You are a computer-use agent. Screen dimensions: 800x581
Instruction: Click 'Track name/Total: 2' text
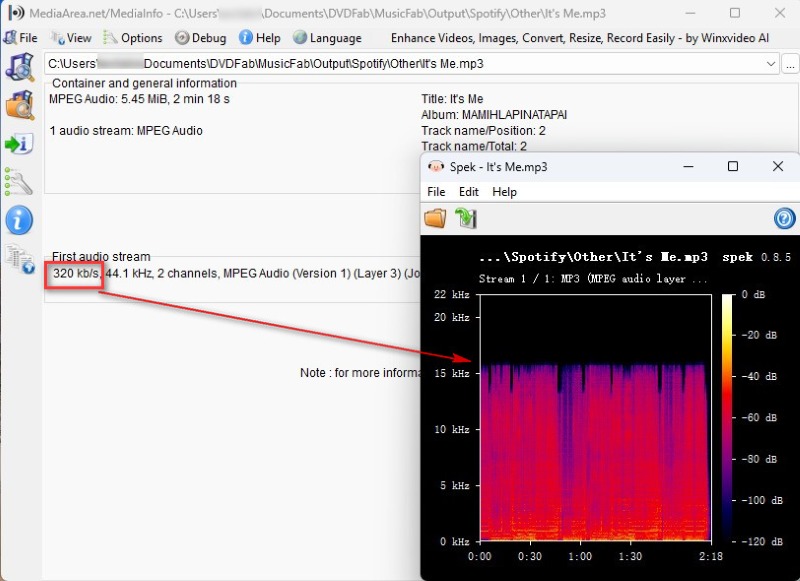point(474,146)
